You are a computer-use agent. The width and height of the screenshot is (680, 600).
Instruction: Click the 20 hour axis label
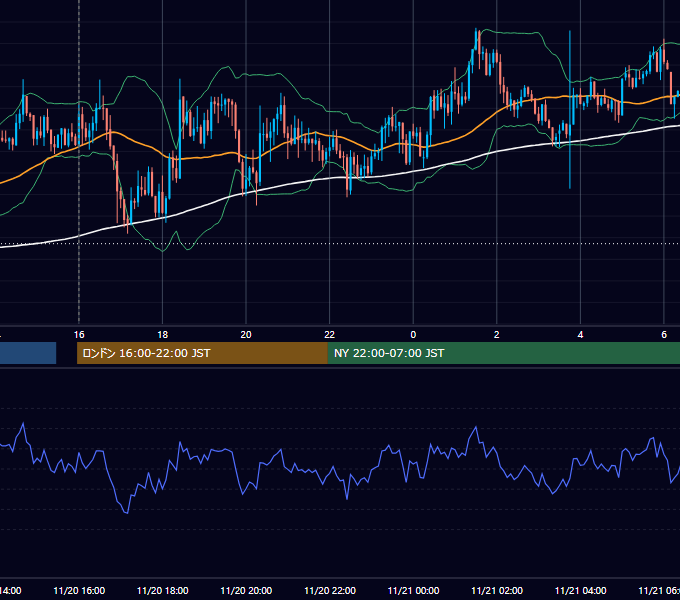(x=246, y=335)
